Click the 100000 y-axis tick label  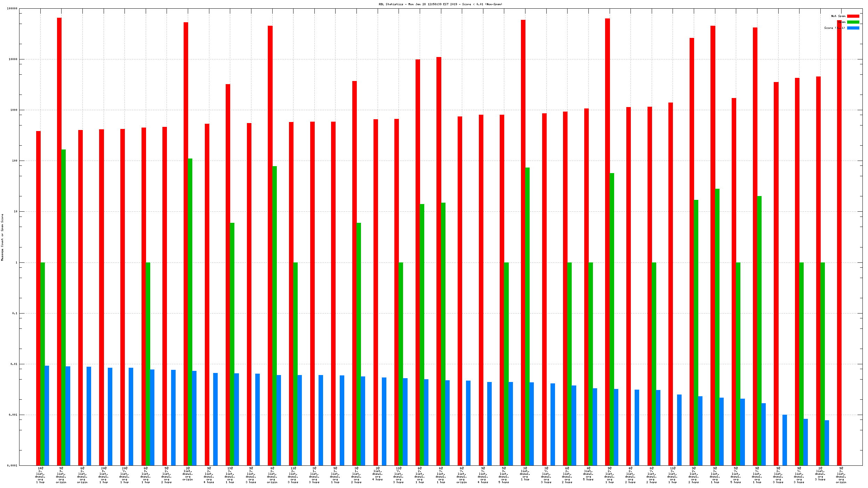[x=12, y=8]
